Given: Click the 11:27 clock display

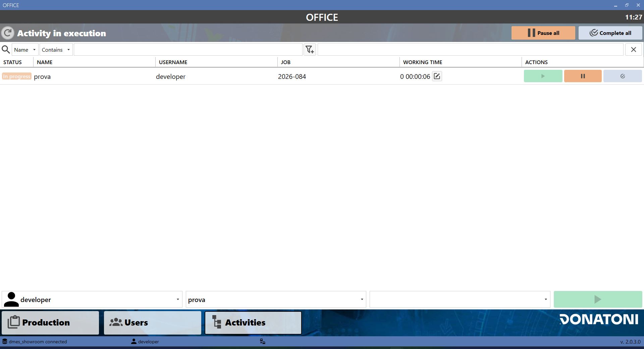Looking at the screenshot, I should 633,17.
